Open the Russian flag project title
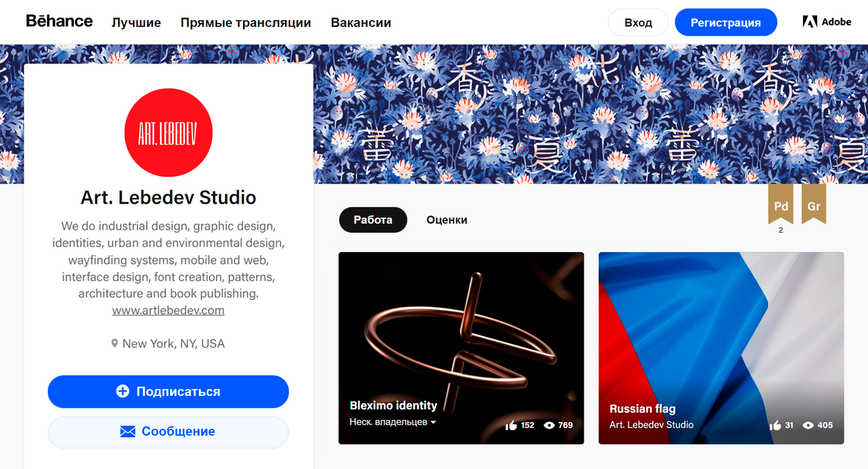The width and height of the screenshot is (868, 469). click(642, 408)
